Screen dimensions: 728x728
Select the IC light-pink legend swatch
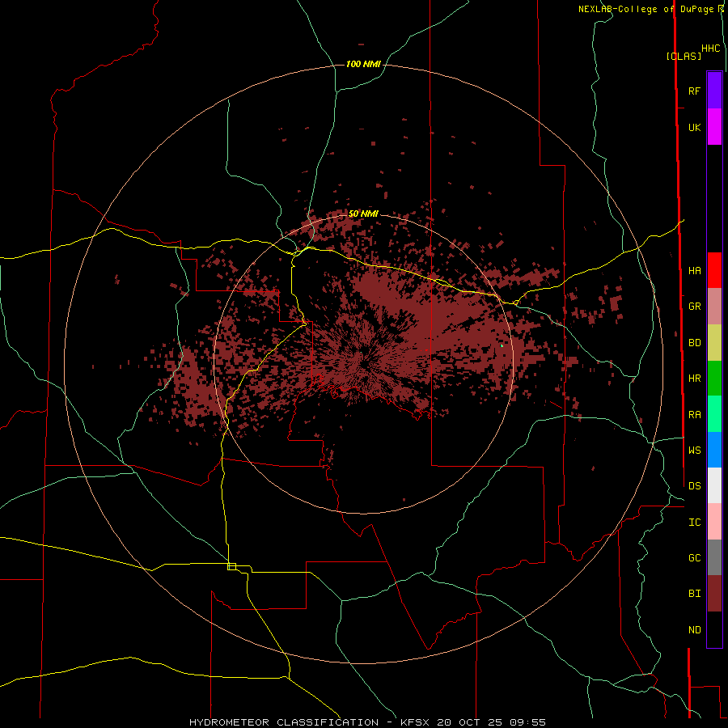pos(714,522)
